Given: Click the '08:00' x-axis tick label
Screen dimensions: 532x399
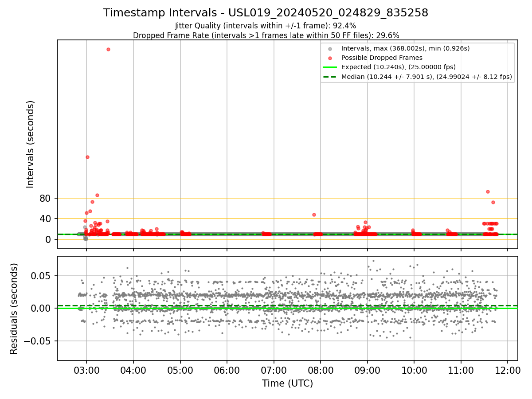Looking at the screenshot, I should point(321,370).
